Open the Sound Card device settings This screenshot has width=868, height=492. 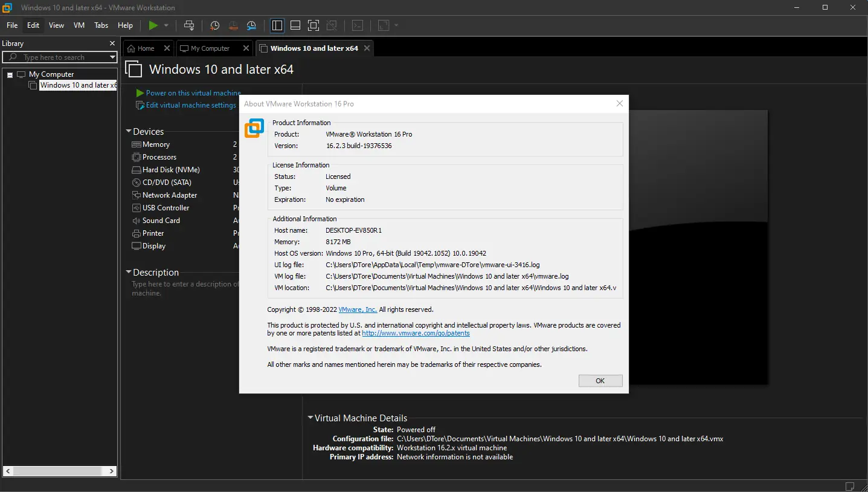tap(161, 220)
